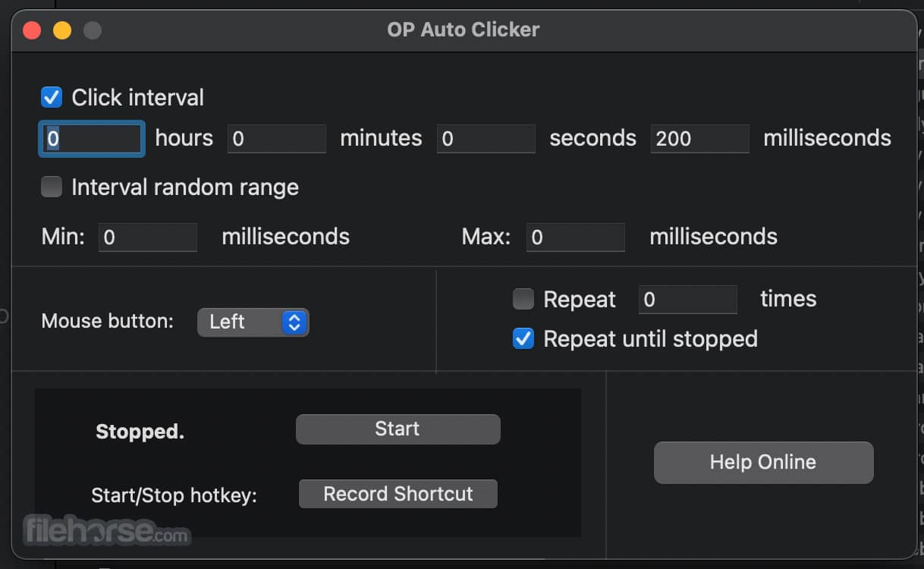Click the seconds input field
This screenshot has width=924, height=569.
pos(486,139)
